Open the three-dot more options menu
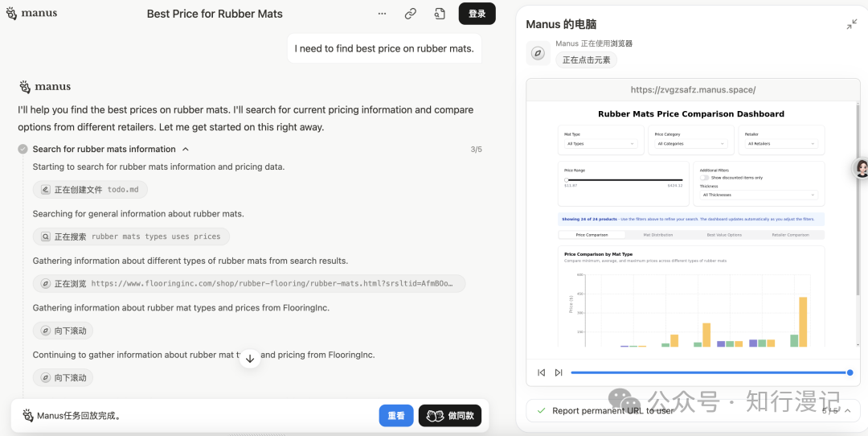 382,14
